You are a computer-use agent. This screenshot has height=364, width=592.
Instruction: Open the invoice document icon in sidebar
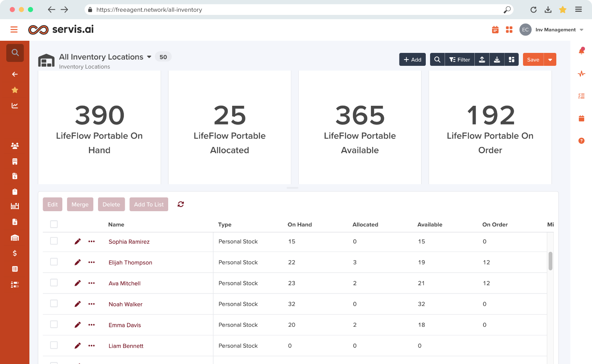click(x=15, y=176)
